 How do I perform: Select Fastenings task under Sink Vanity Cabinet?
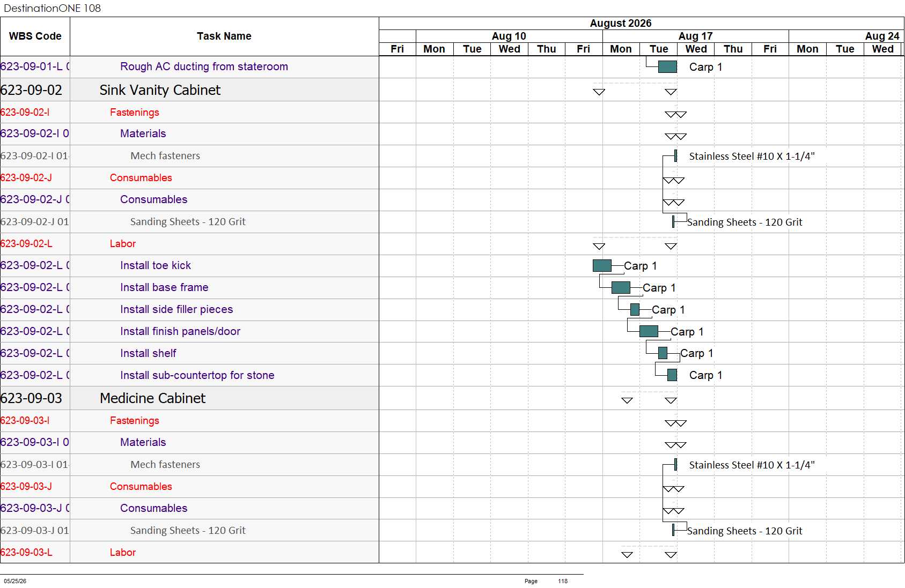pos(134,112)
